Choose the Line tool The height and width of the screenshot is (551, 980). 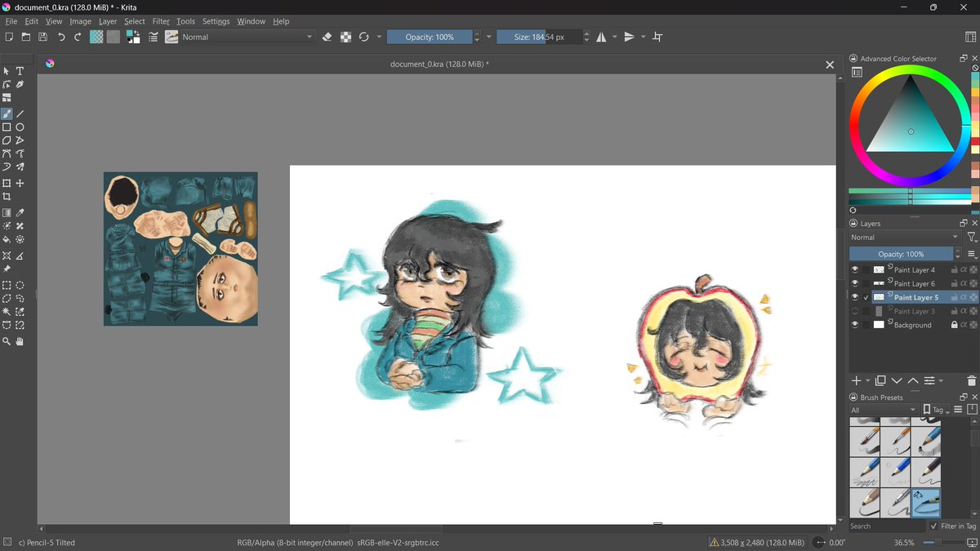(20, 114)
